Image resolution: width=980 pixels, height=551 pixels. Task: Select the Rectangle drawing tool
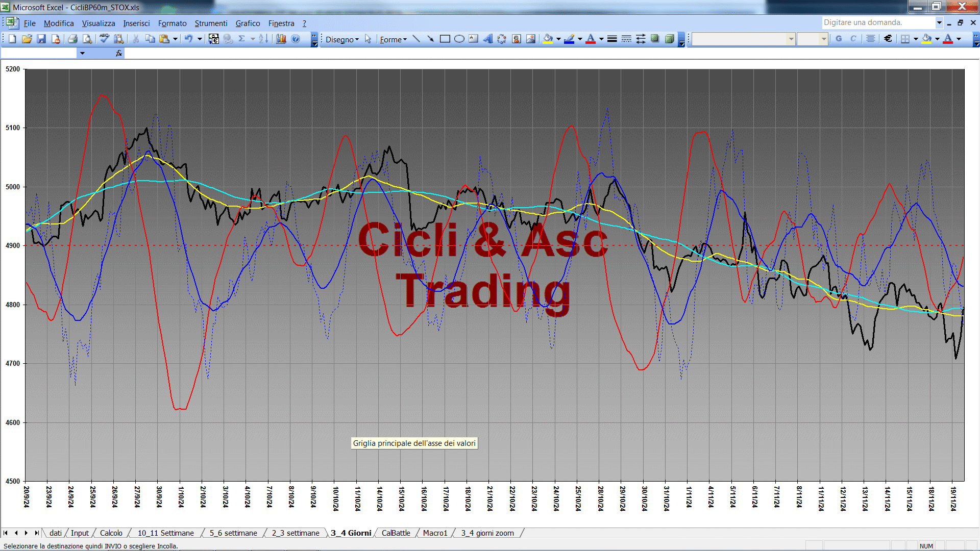(x=445, y=39)
